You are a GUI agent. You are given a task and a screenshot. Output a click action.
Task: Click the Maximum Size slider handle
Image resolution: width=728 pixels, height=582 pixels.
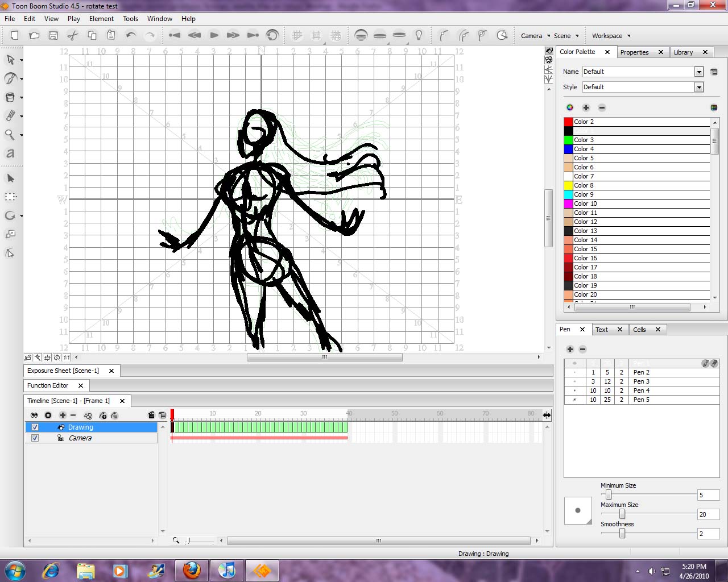click(622, 514)
